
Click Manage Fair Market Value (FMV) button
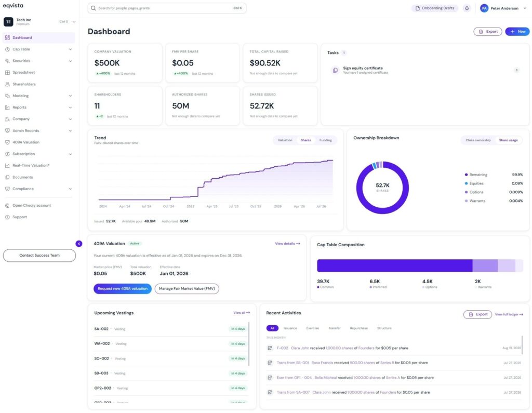pyautogui.click(x=187, y=289)
